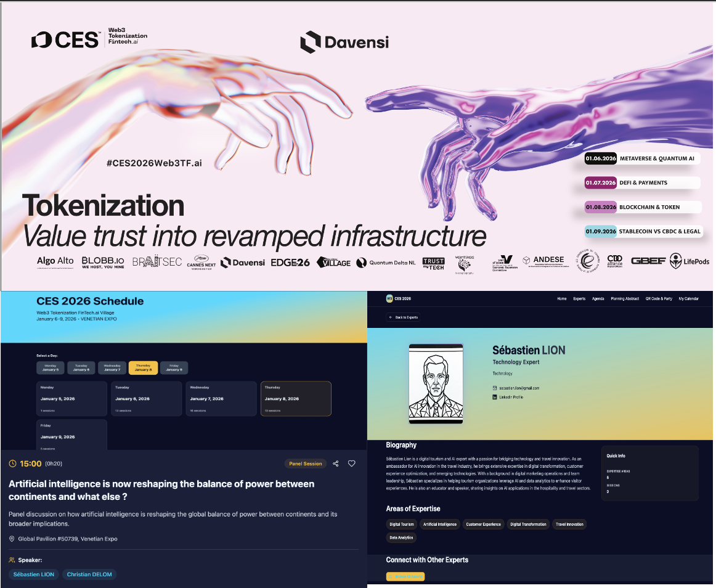The image size is (716, 588).
Task: Favorite the session with the heart icon
Action: (352, 463)
